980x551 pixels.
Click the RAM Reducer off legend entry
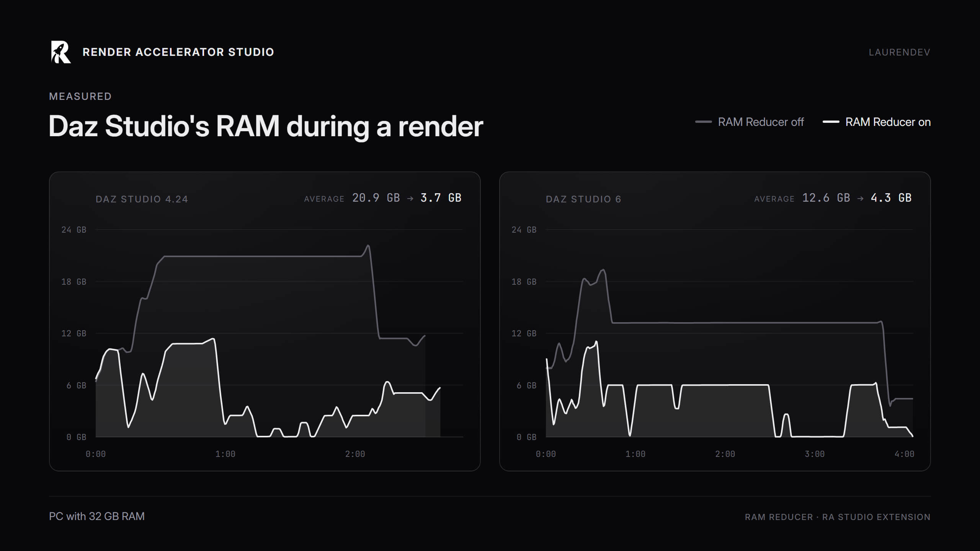[749, 122]
